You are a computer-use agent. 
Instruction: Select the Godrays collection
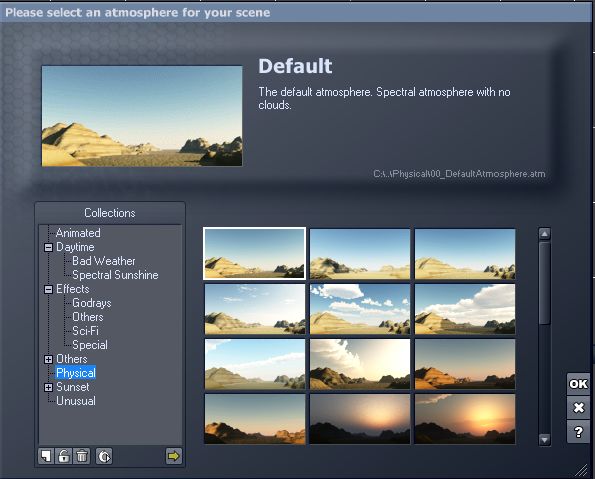pyautogui.click(x=92, y=303)
